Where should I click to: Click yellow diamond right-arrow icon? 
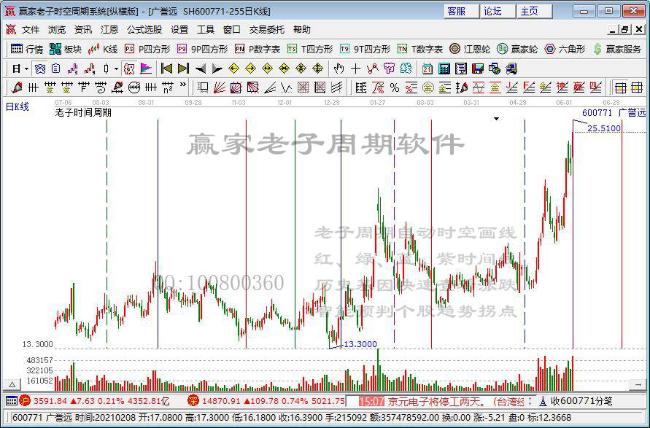click(x=250, y=68)
